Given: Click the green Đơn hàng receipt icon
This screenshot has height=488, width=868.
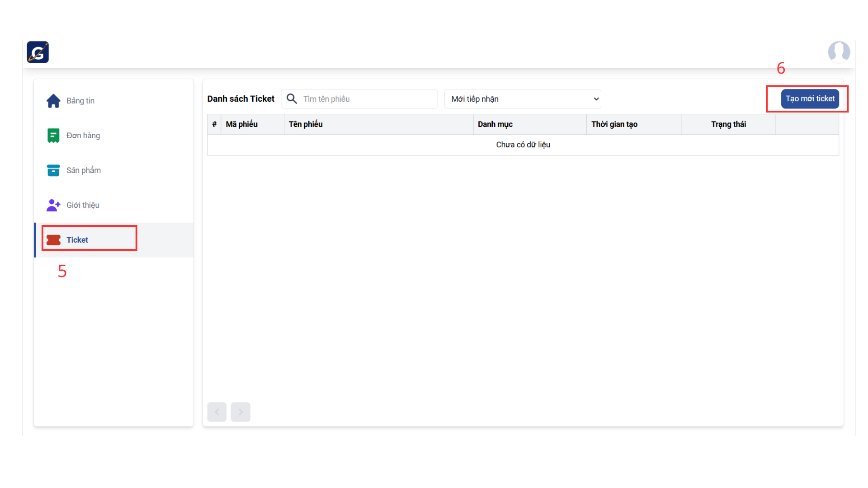Looking at the screenshot, I should click(x=53, y=136).
